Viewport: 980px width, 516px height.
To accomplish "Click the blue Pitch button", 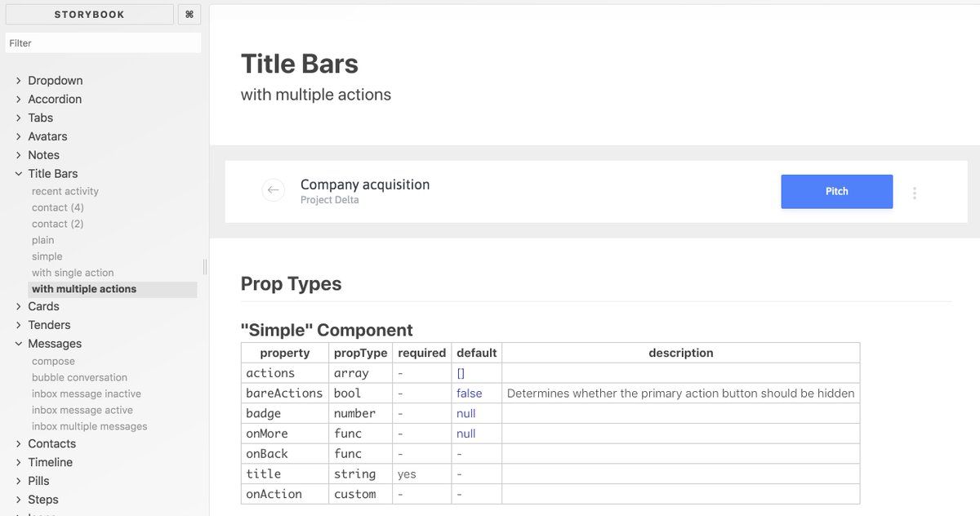I will click(x=836, y=191).
